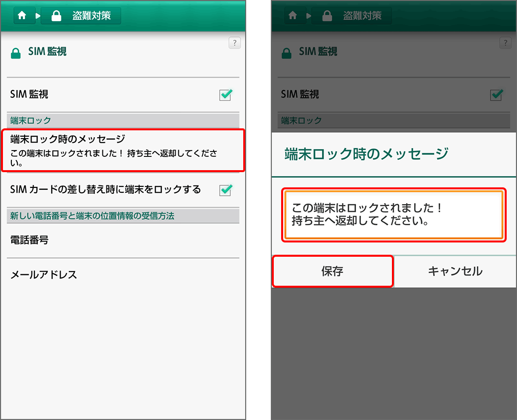Toggle the SIM 監視 checkbox on left screen
This screenshot has width=517, height=420.
(226, 95)
